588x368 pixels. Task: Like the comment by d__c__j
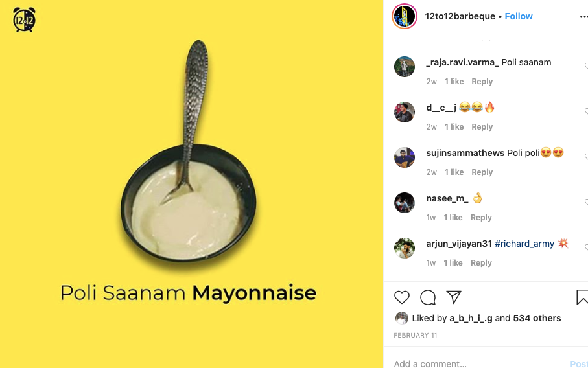coord(586,111)
